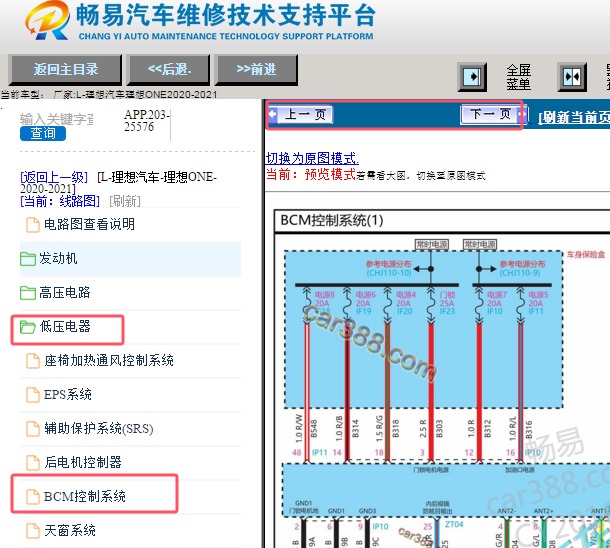Click the APP.203-25576 text
Viewport: 610px width, 548px height.
click(x=147, y=121)
